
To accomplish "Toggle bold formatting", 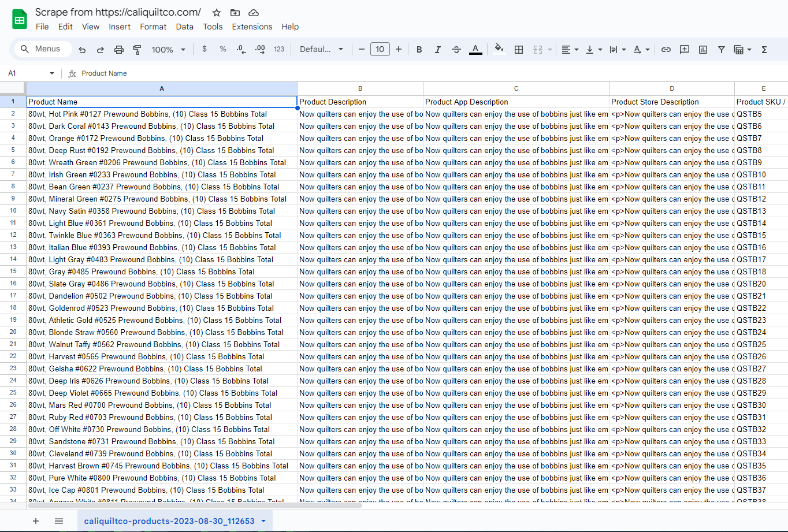I will click(x=419, y=50).
